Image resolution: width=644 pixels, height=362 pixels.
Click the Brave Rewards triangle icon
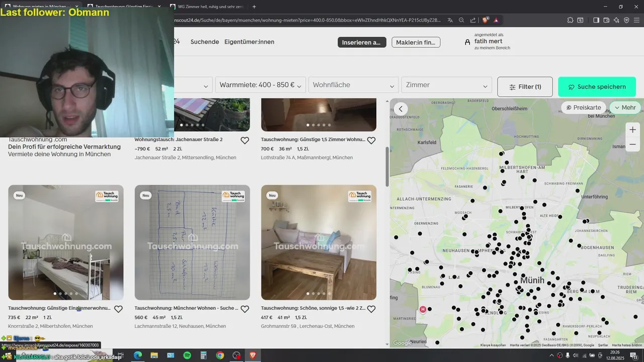click(x=496, y=20)
